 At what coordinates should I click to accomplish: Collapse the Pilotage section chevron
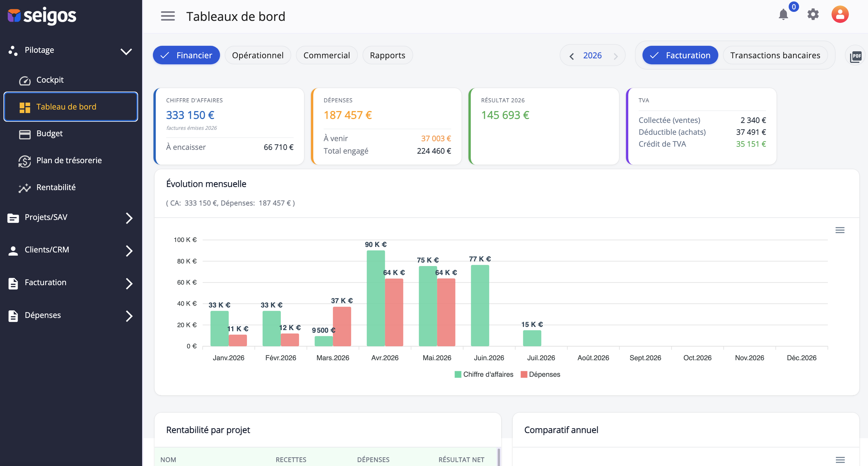point(126,51)
